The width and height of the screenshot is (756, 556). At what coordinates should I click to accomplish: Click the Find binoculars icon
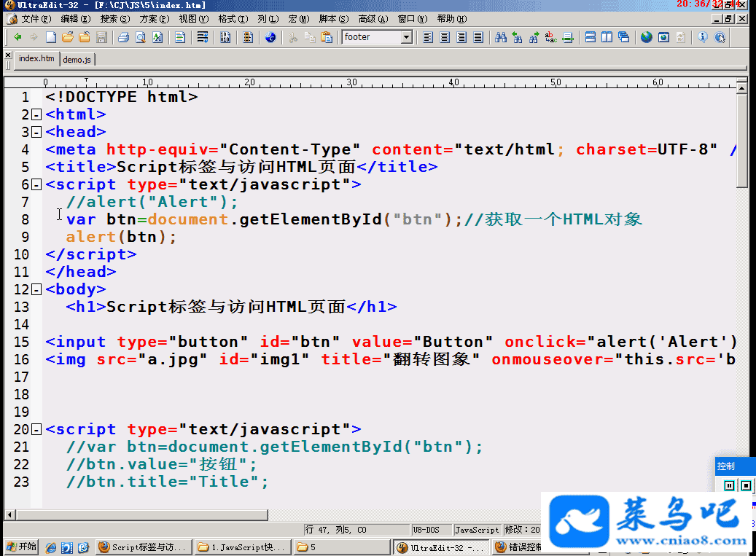(x=500, y=37)
